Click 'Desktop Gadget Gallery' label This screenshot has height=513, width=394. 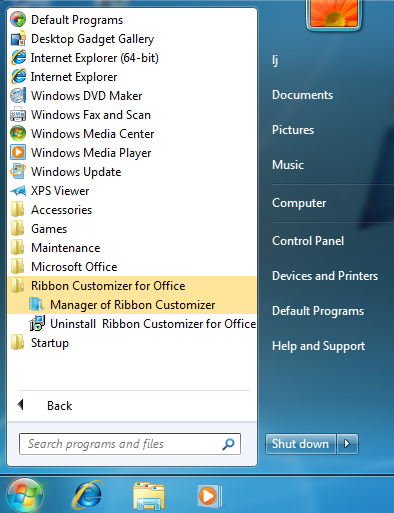(92, 39)
